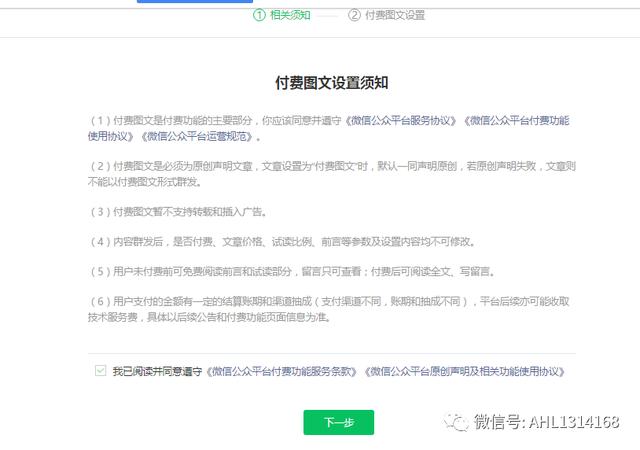Click step 1 '相关须知' indicator
The height and width of the screenshot is (450, 640).
(282, 15)
